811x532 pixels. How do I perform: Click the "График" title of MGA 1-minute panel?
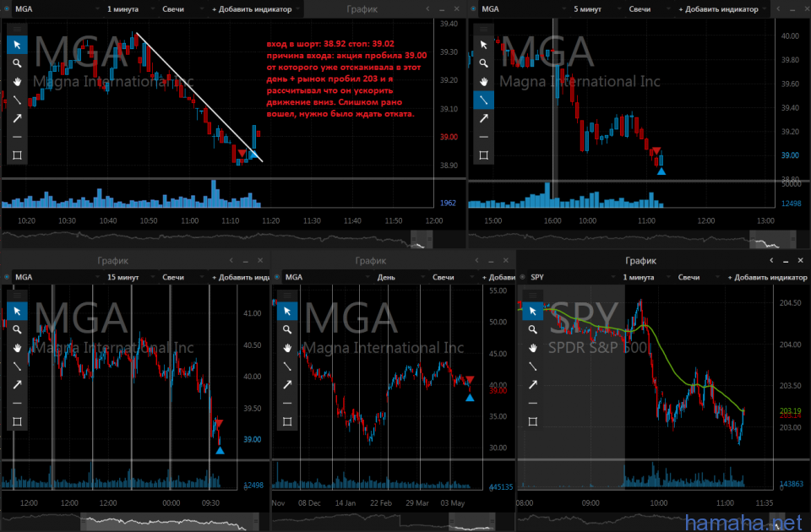point(362,8)
